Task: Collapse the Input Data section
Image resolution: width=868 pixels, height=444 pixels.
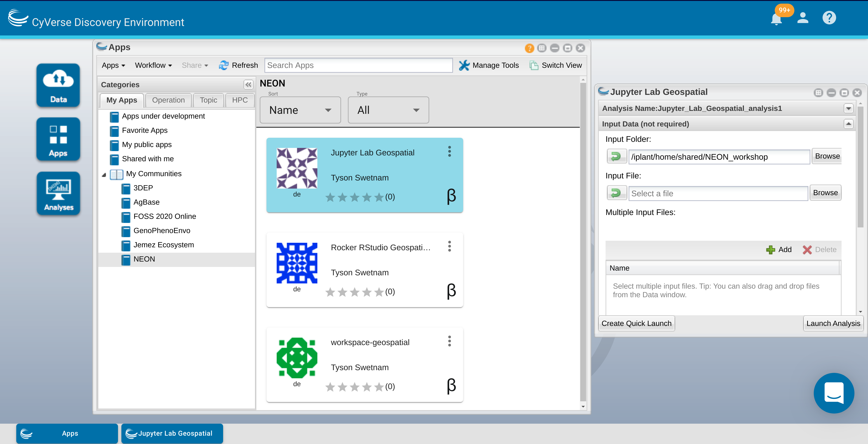Action: pyautogui.click(x=849, y=124)
